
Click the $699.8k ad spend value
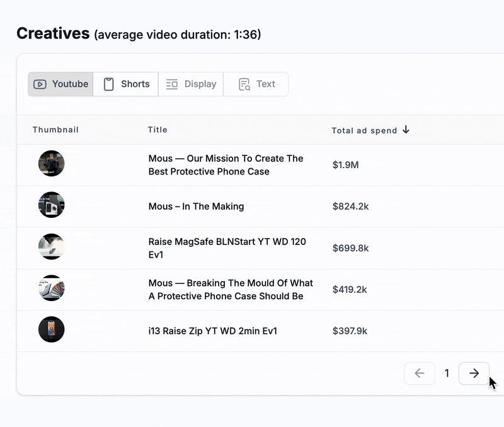(x=351, y=248)
